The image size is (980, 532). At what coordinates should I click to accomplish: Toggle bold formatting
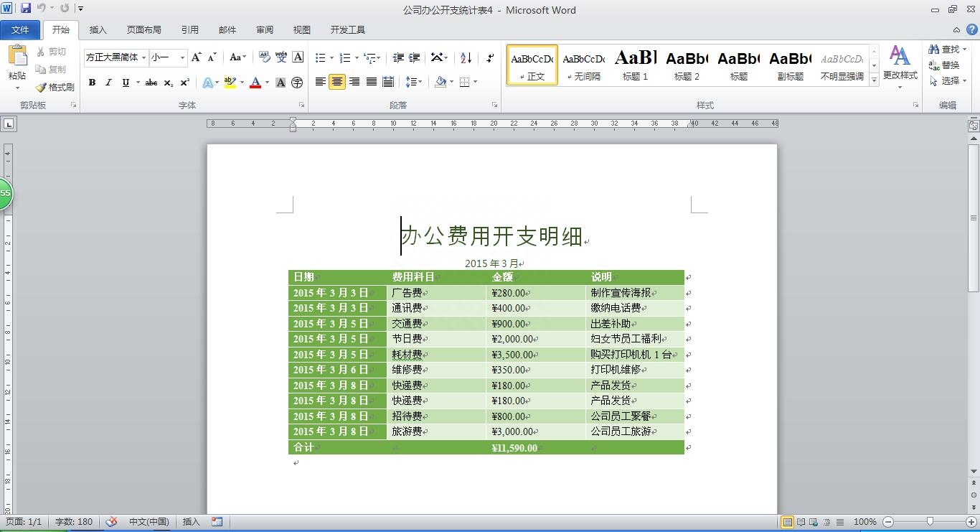tap(91, 82)
